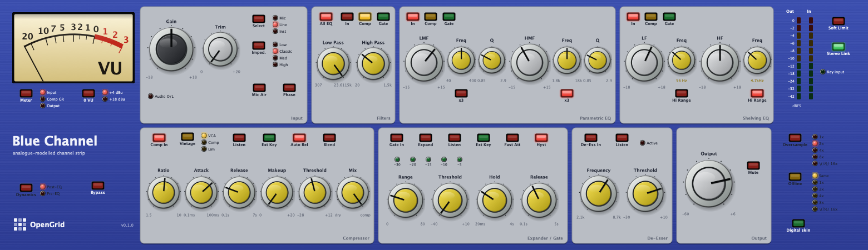Click the LF shelving gain knob

[644, 62]
